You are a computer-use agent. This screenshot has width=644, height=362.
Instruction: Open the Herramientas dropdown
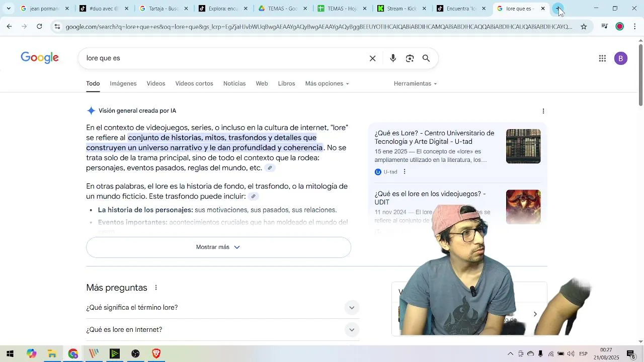(416, 83)
